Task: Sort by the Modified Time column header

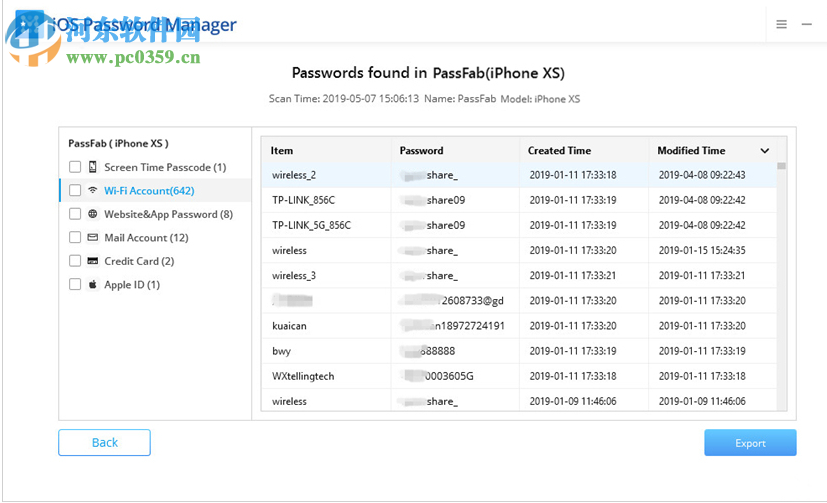Action: (691, 151)
